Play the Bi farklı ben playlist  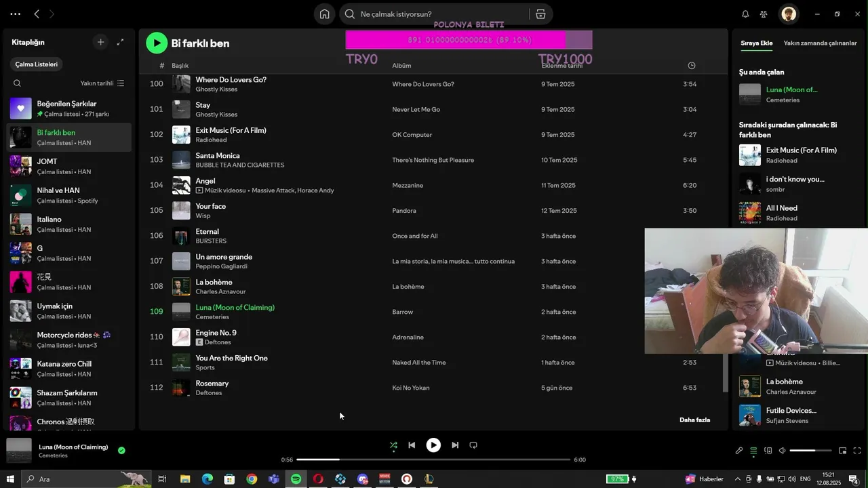[x=157, y=43]
